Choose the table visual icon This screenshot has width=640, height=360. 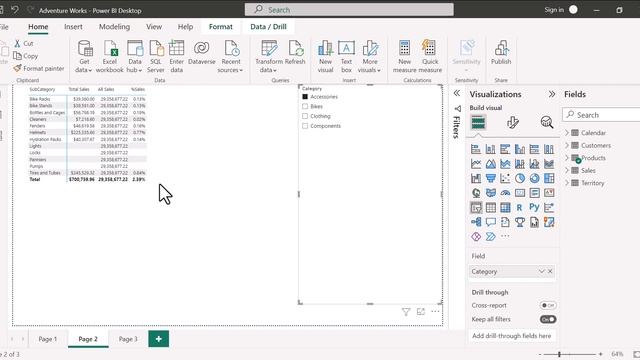491,208
